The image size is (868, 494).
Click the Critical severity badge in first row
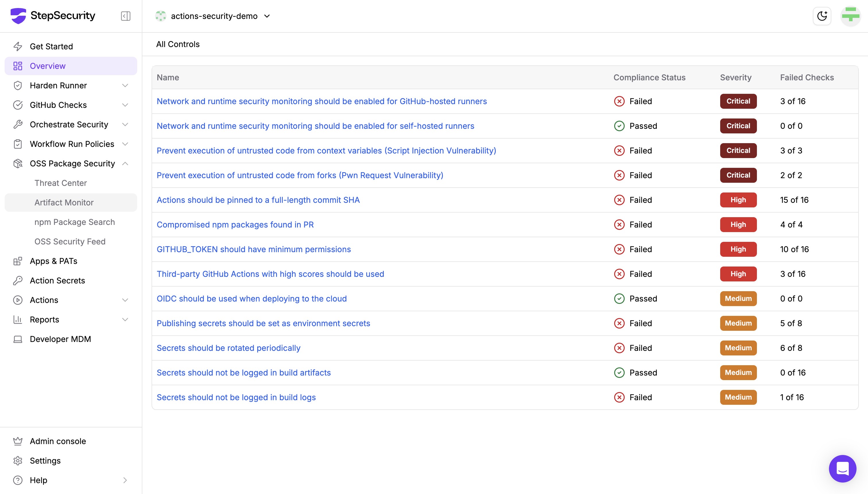pyautogui.click(x=738, y=101)
